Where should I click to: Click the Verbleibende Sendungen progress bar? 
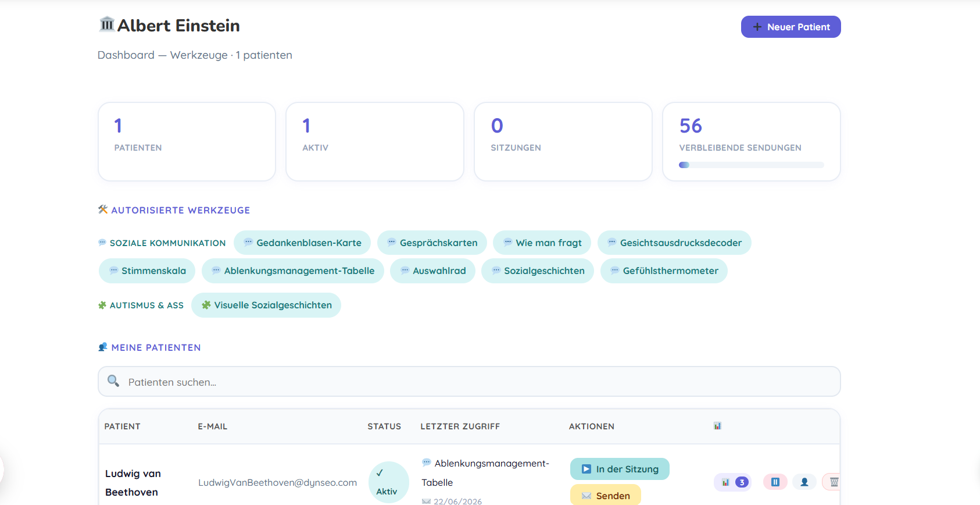pos(752,165)
